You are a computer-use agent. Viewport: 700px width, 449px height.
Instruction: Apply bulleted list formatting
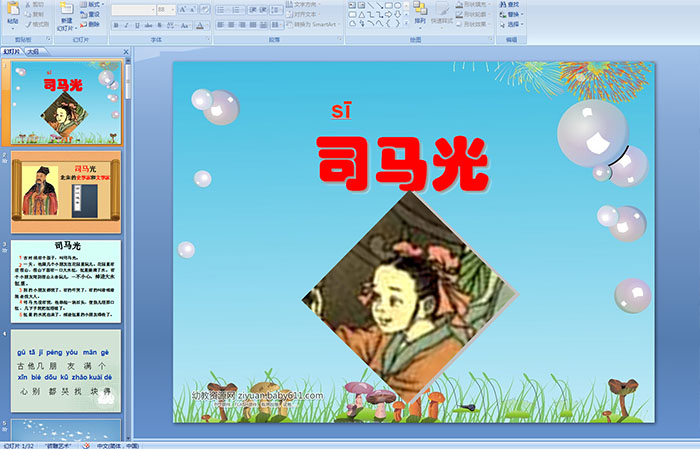pyautogui.click(x=222, y=10)
